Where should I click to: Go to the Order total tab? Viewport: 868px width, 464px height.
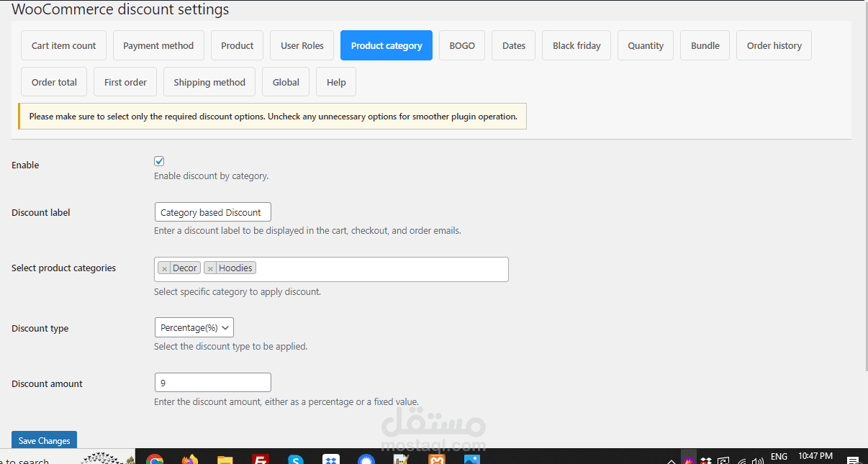click(x=54, y=82)
